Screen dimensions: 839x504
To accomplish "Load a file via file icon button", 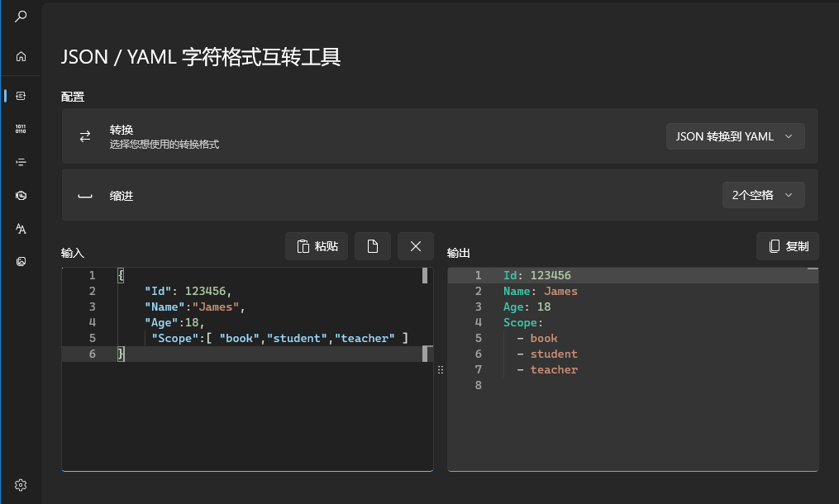I will click(x=373, y=246).
